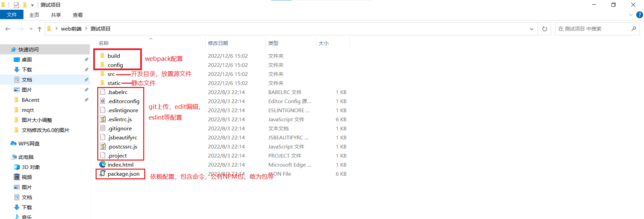Select the index.html Edge file icon
644x219 pixels.
(x=103, y=164)
